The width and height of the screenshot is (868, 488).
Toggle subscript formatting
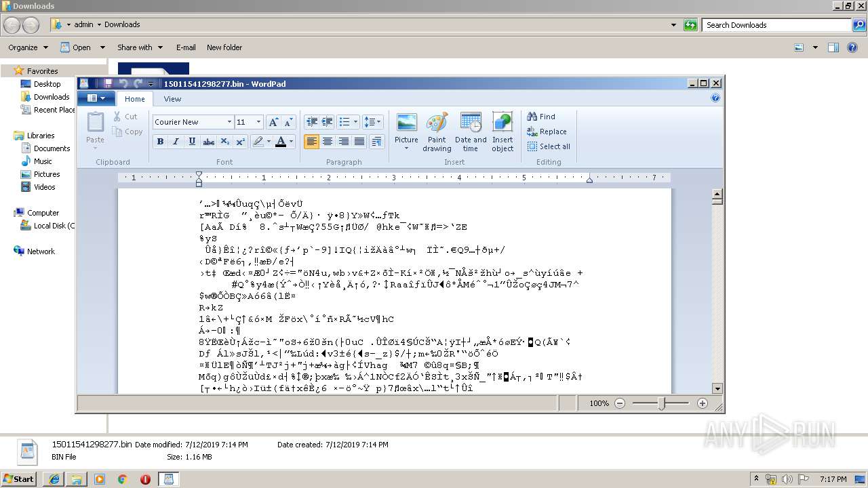click(224, 142)
